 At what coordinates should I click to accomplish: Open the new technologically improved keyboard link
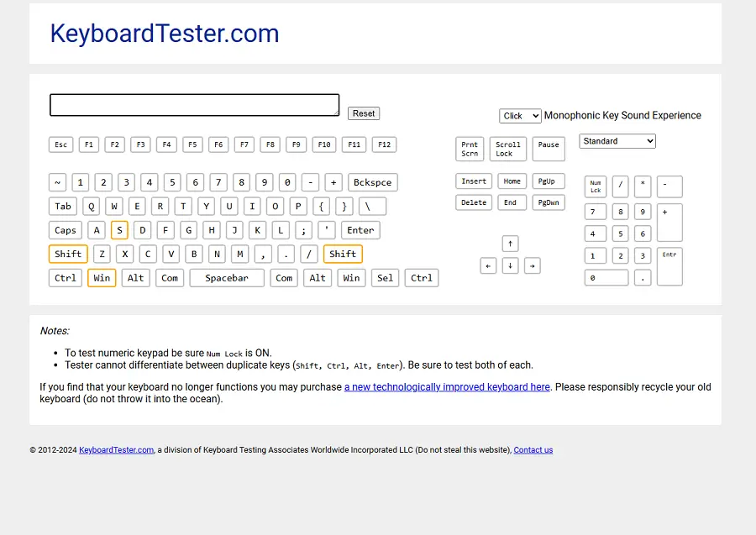447,386
